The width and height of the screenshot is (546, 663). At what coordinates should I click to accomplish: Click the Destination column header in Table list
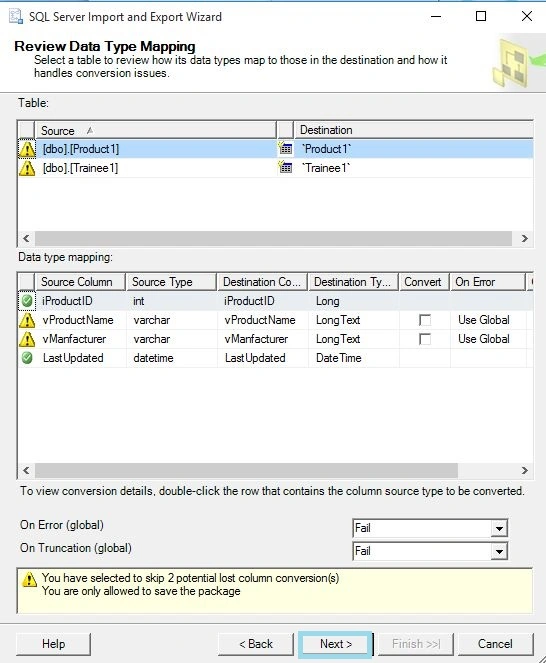[x=413, y=130]
